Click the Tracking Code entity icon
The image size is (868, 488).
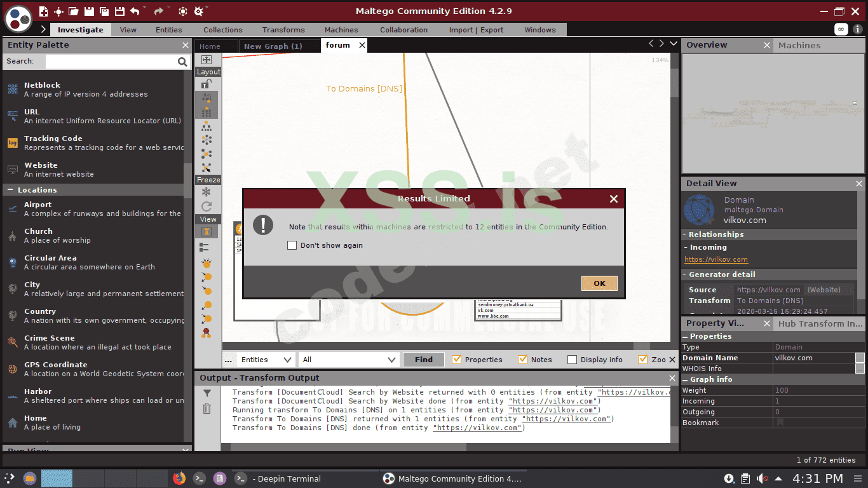click(x=13, y=143)
